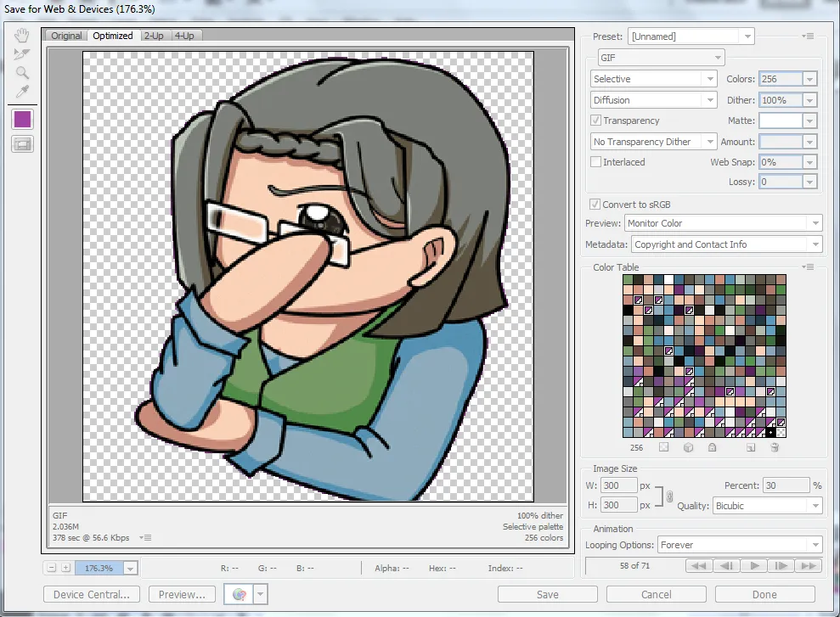Open the Diffusion dither method dropdown
Screen dimensions: 840x617
pyautogui.click(x=654, y=100)
